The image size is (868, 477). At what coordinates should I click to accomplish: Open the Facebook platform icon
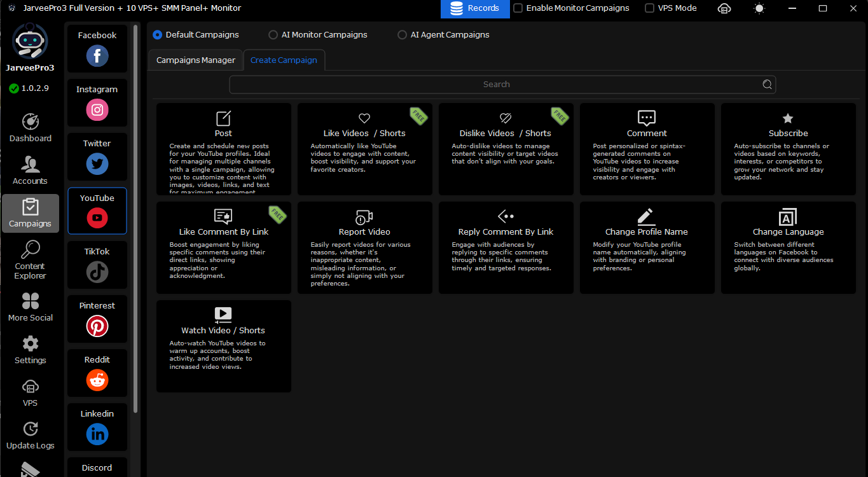pos(97,56)
